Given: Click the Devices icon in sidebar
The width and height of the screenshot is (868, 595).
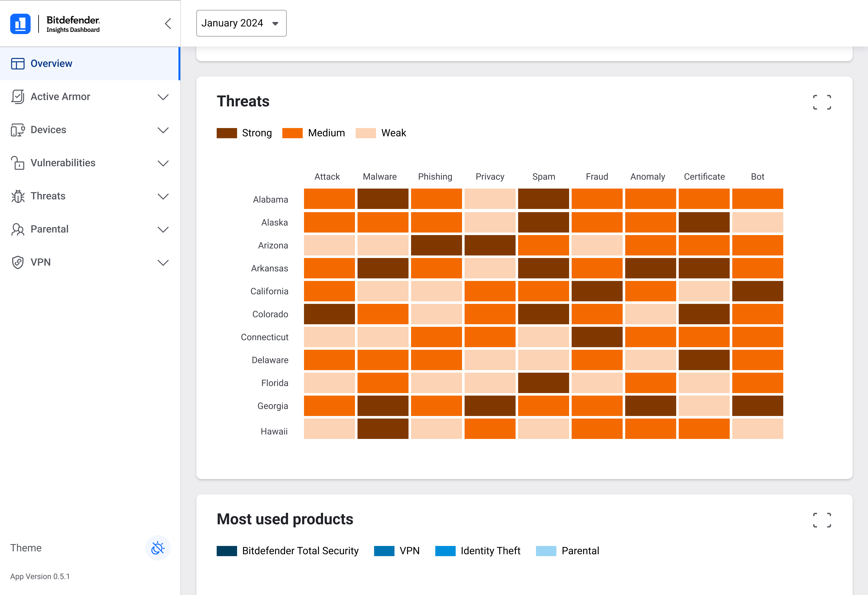Looking at the screenshot, I should 18,130.
